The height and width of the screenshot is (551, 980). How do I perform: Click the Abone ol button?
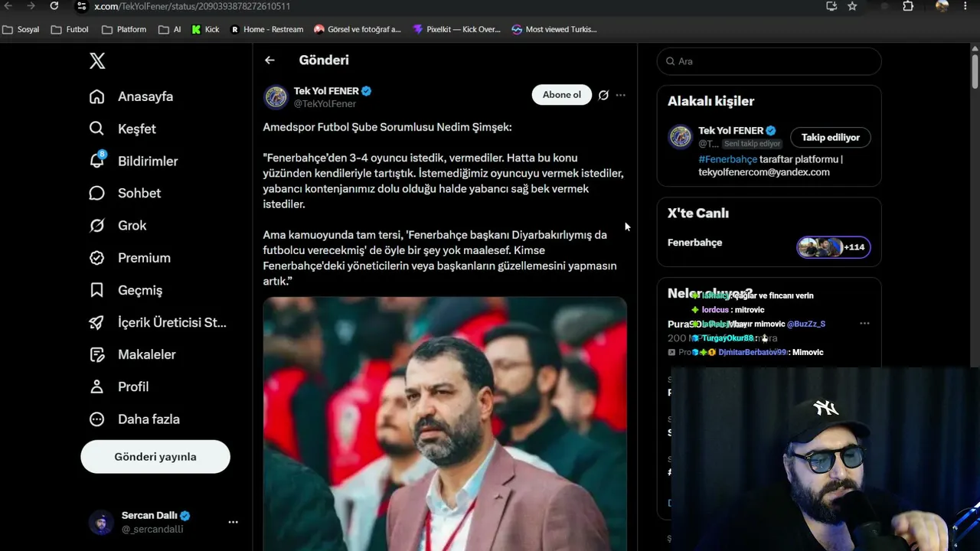(562, 95)
